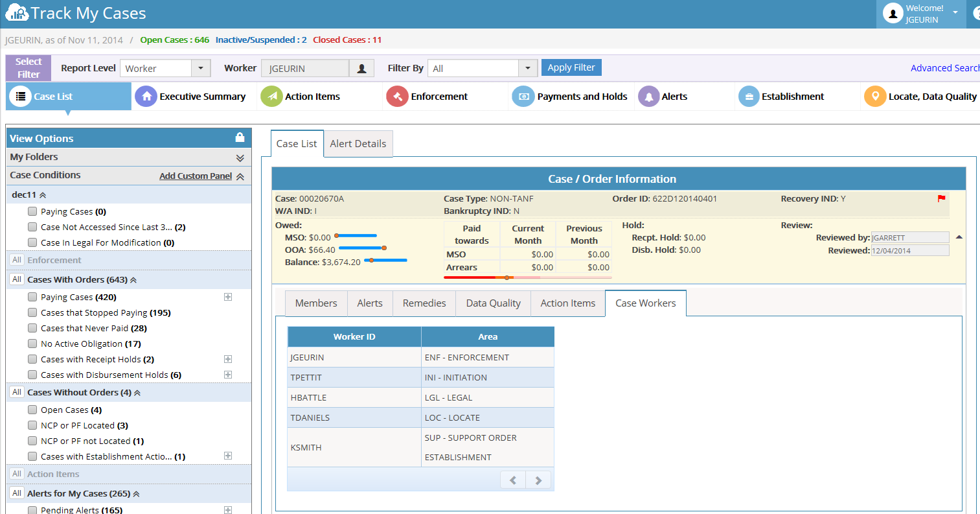Screen dimensions: 980x514
Task: Open the Welcome user menu arrow
Action: point(955,13)
